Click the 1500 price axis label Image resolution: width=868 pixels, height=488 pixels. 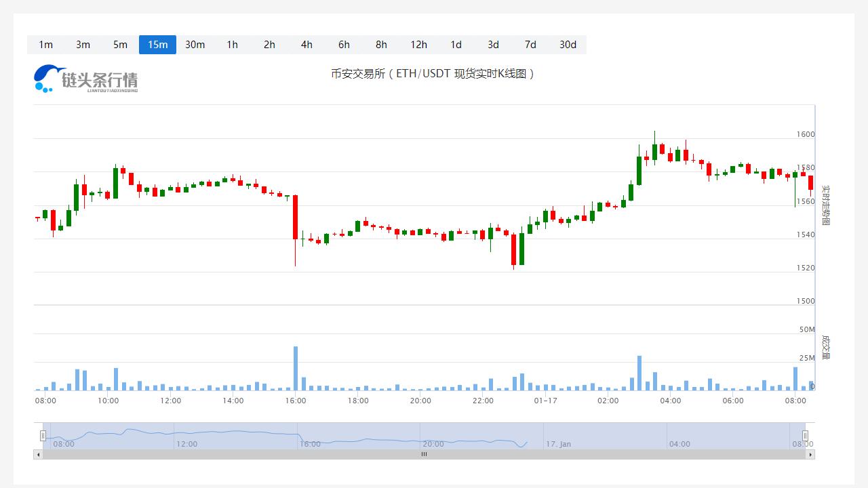pos(806,301)
